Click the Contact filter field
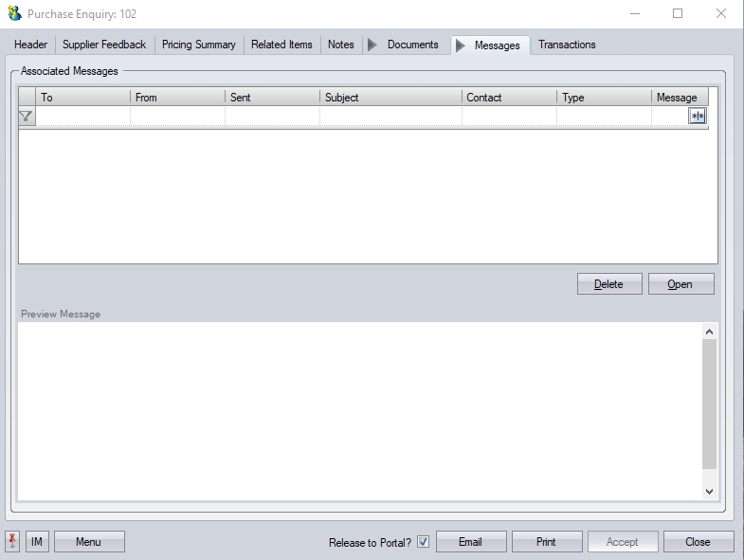Viewport: 744px width, 560px height. (x=509, y=117)
